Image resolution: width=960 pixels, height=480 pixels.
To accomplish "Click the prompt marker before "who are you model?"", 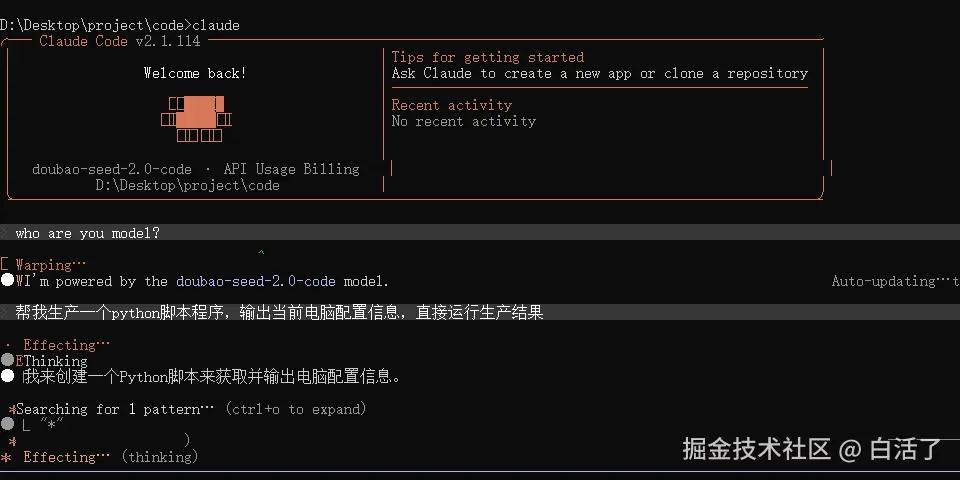I will (5, 233).
